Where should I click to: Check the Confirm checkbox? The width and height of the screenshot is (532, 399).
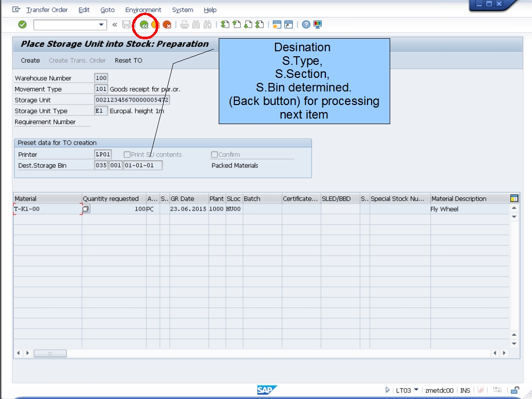(x=216, y=154)
